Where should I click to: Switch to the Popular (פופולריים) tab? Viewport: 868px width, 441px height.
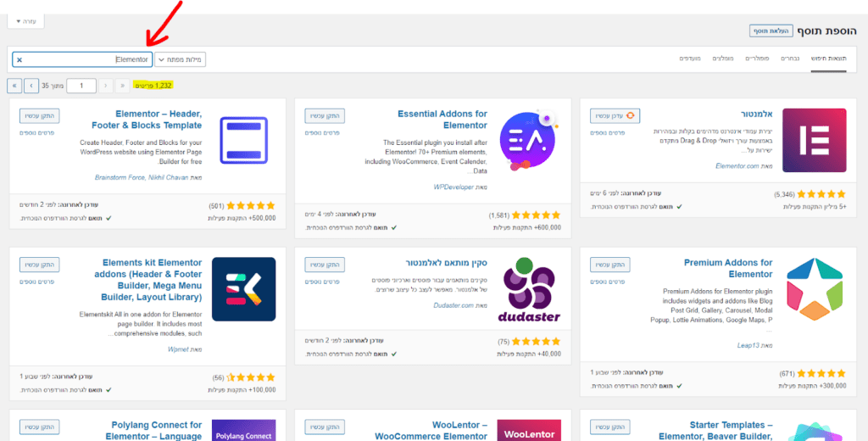click(757, 59)
